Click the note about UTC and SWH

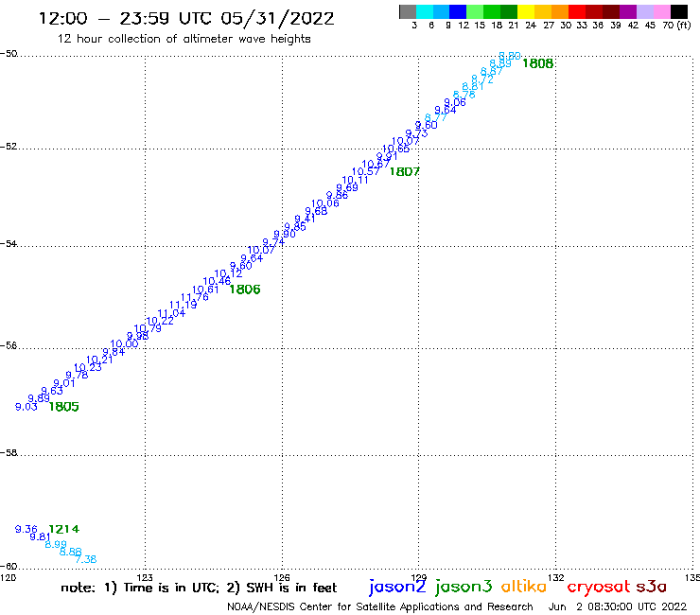(199, 588)
